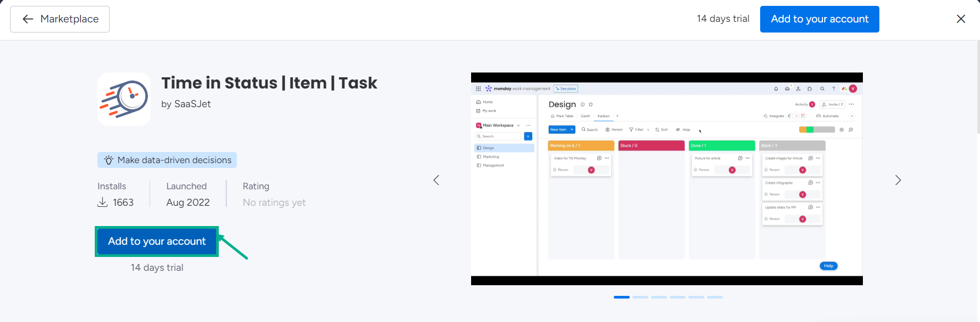Image resolution: width=980 pixels, height=322 pixels.
Task: Click the vertical scrollbar at right edge
Action: (978, 87)
